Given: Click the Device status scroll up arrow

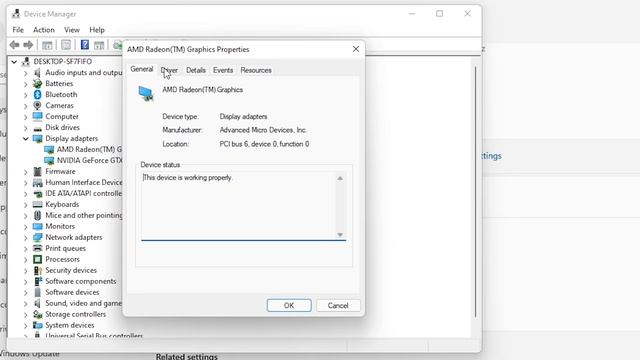Looking at the screenshot, I should 340,178.
